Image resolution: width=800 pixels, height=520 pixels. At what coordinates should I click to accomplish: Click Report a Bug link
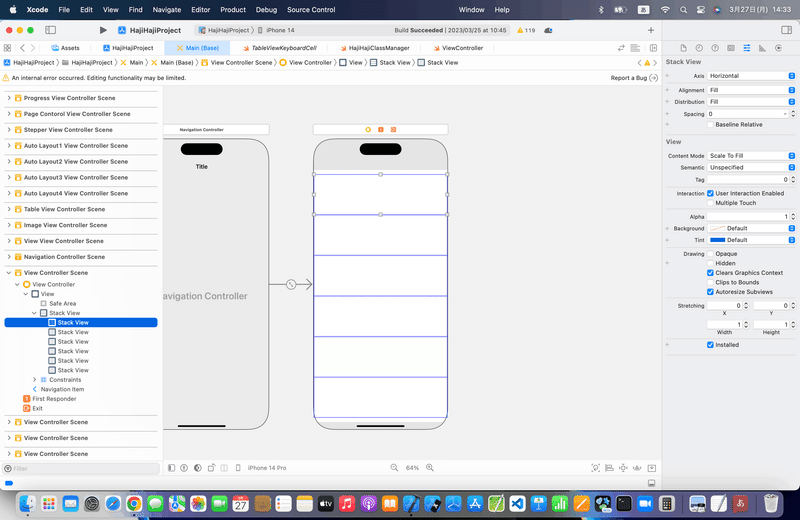(x=634, y=78)
